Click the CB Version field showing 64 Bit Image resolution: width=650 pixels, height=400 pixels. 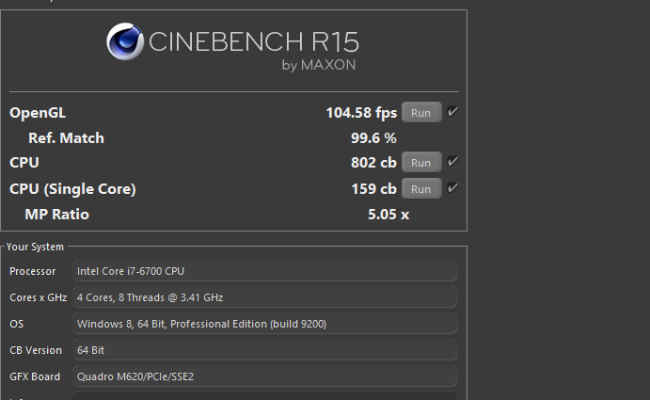point(265,350)
